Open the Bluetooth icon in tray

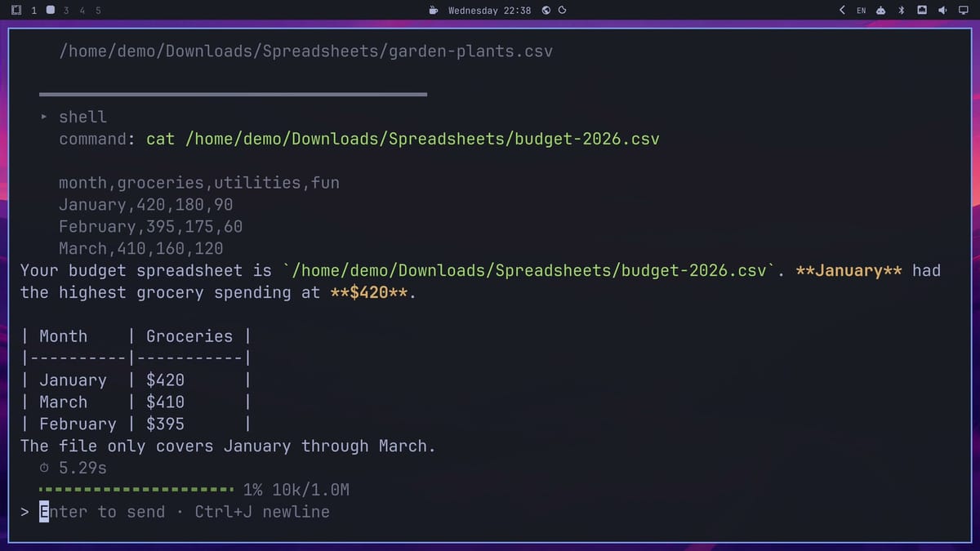coord(902,11)
